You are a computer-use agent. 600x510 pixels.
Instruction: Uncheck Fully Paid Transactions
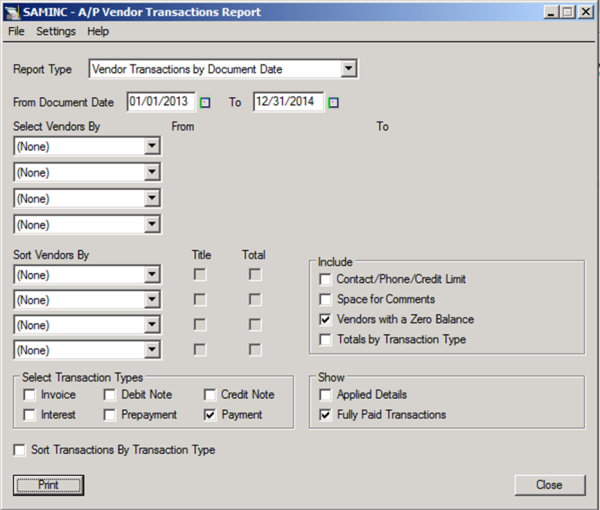point(325,415)
